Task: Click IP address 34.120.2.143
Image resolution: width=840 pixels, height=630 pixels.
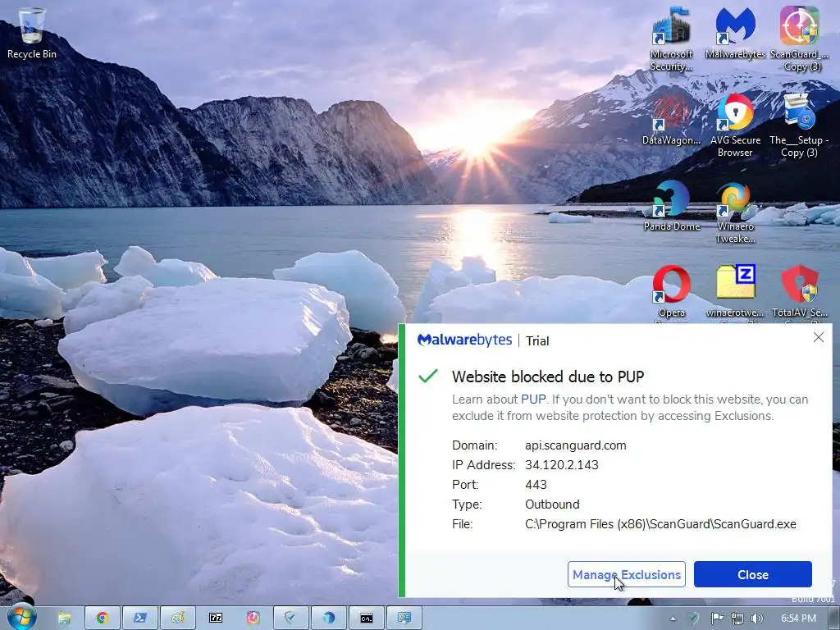Action: point(561,465)
